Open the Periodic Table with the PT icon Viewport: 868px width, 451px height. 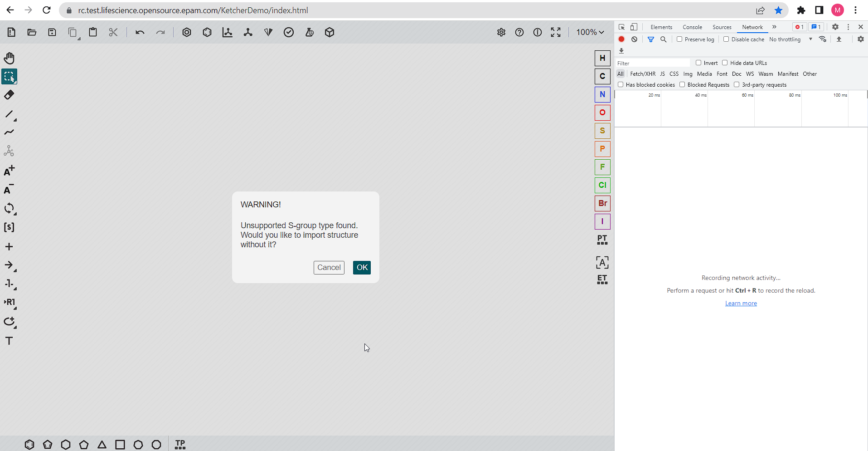tap(602, 240)
